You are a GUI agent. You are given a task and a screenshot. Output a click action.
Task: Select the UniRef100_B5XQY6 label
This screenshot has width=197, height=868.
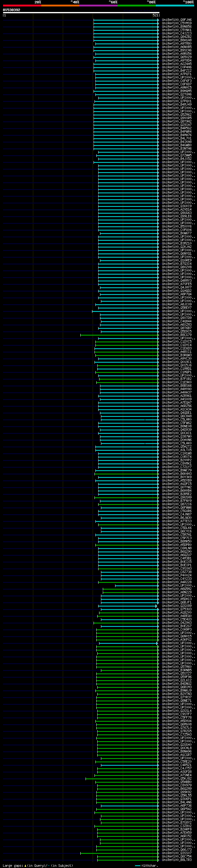pos(176,226)
